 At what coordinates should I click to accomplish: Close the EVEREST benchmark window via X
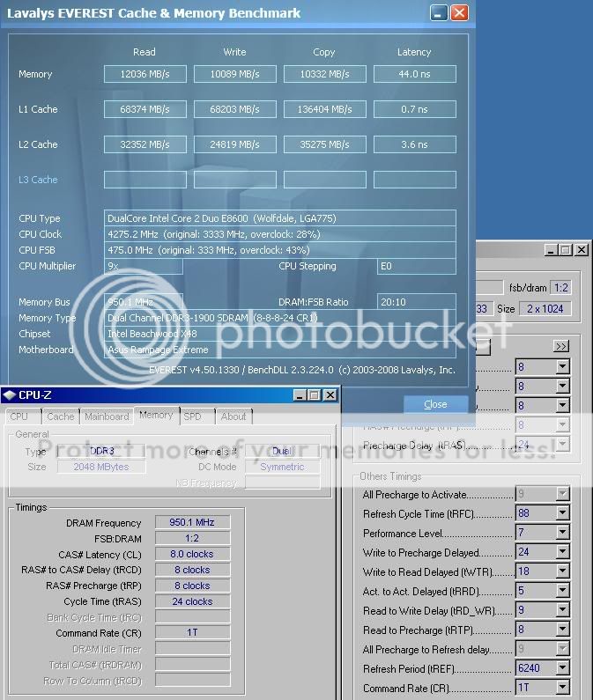[x=459, y=13]
